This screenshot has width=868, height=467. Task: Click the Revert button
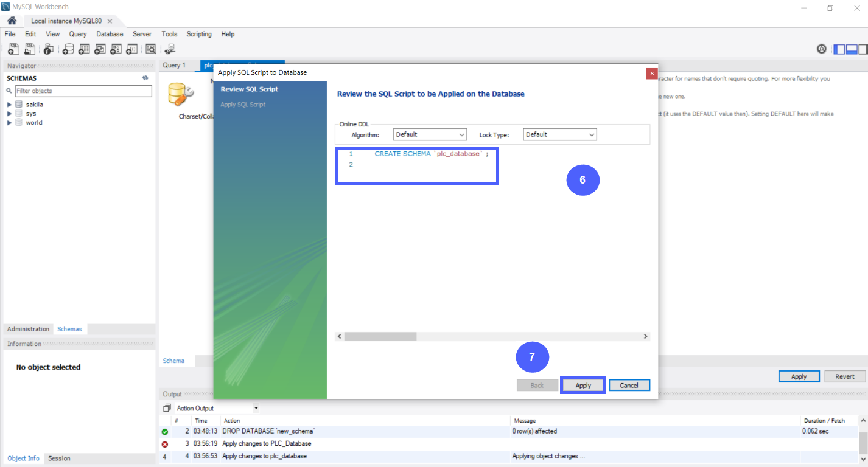click(x=844, y=376)
